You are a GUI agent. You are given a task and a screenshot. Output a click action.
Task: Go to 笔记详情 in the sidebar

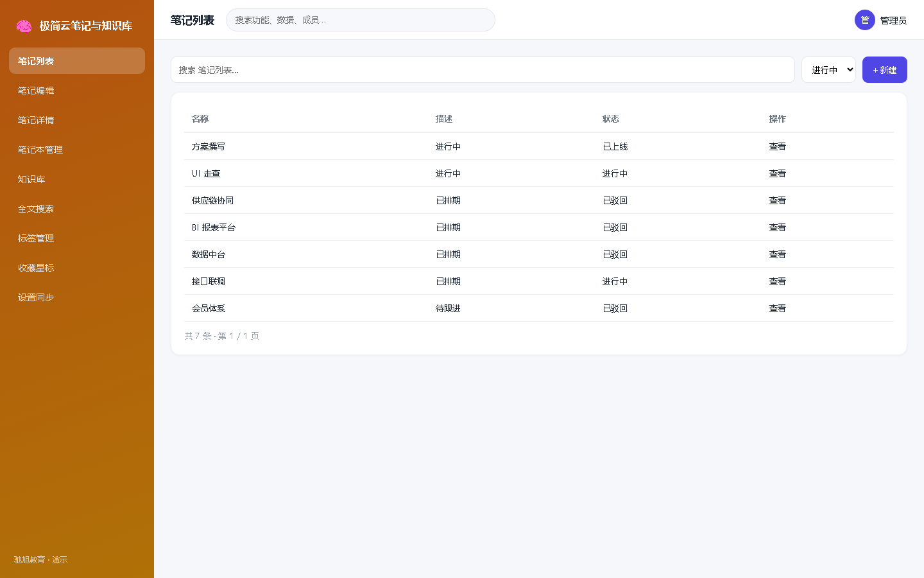point(77,120)
